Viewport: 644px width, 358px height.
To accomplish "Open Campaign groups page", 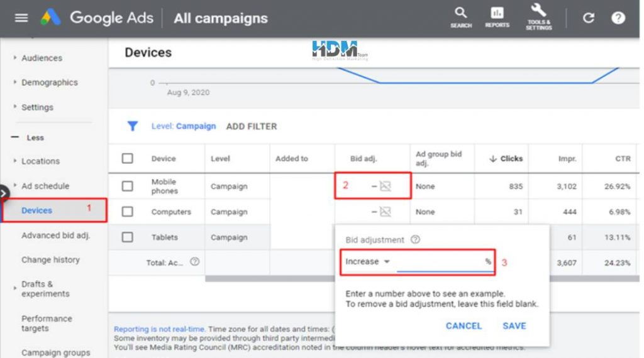I will (x=55, y=352).
